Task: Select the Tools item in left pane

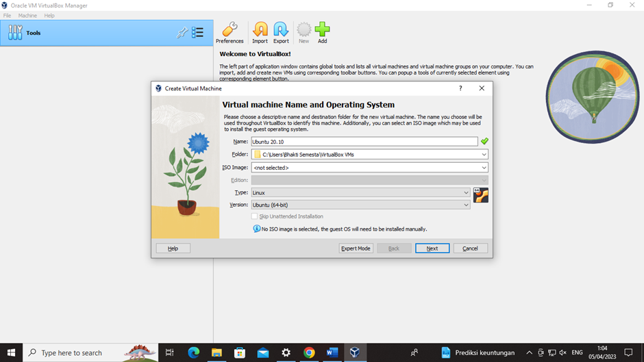Action: point(106,33)
